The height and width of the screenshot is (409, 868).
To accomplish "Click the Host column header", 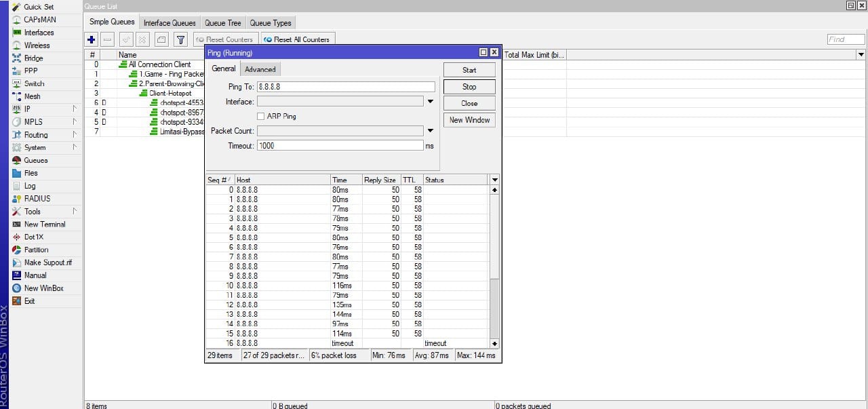I will coord(282,180).
